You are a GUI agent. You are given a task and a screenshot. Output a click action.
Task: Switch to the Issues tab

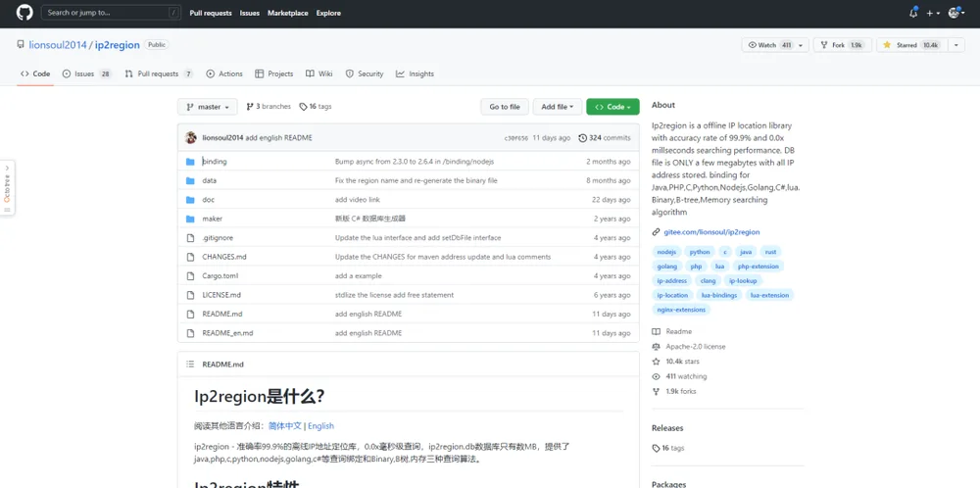pyautogui.click(x=87, y=73)
